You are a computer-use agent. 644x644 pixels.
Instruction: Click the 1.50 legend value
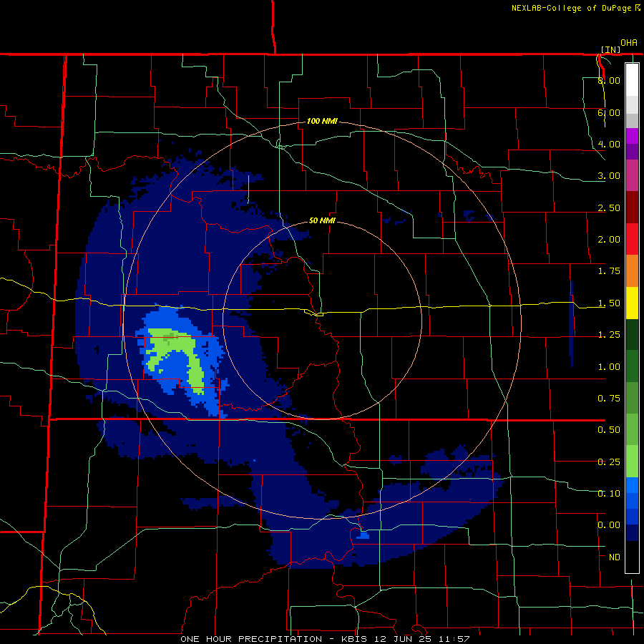(x=609, y=303)
